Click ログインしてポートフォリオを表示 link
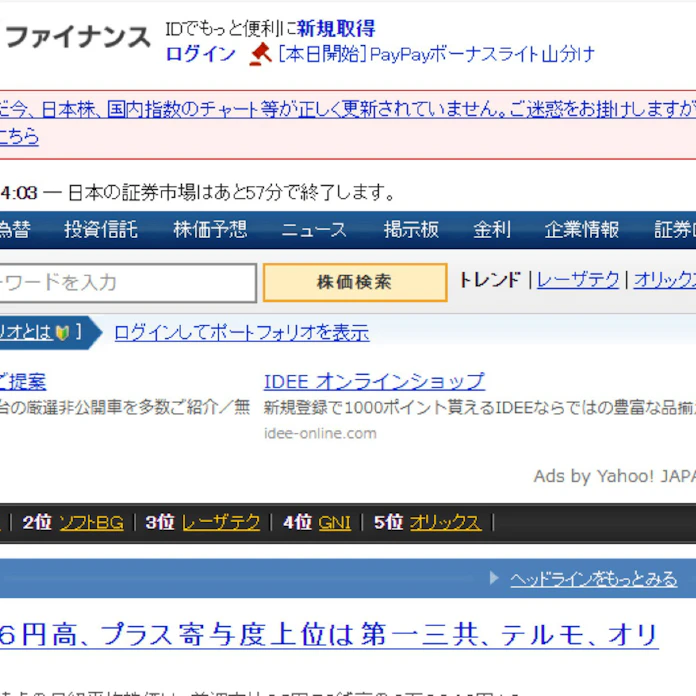 coord(241,332)
